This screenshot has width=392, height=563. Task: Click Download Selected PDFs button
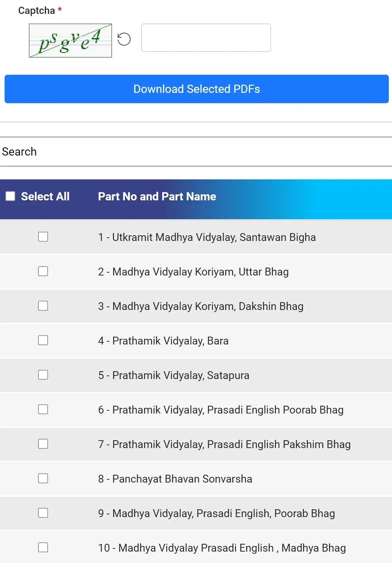click(197, 89)
